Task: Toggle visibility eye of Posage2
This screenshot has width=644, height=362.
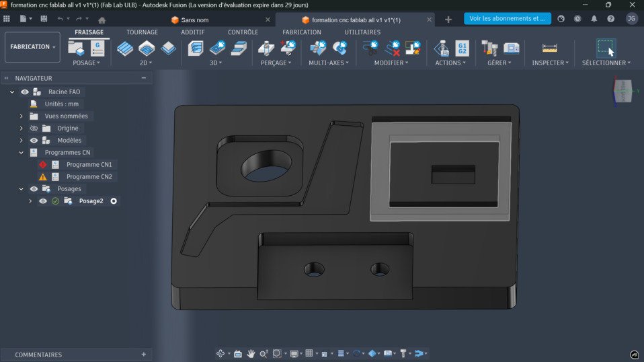Action: [43, 201]
